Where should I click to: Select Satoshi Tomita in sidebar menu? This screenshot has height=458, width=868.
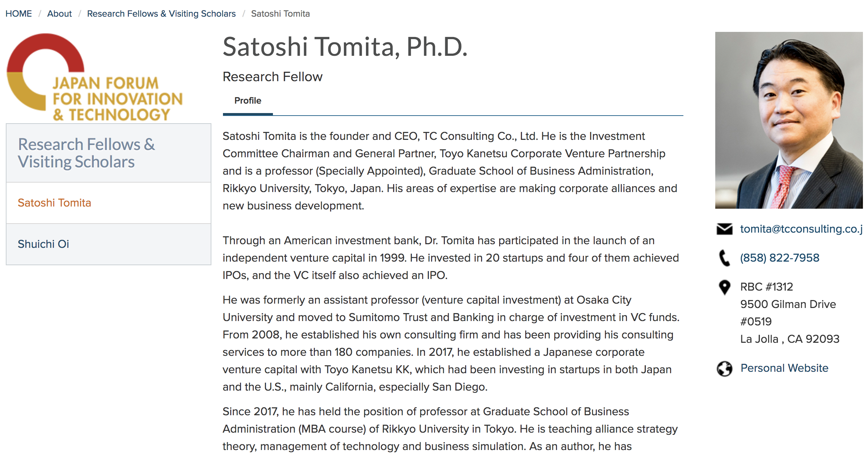(54, 203)
